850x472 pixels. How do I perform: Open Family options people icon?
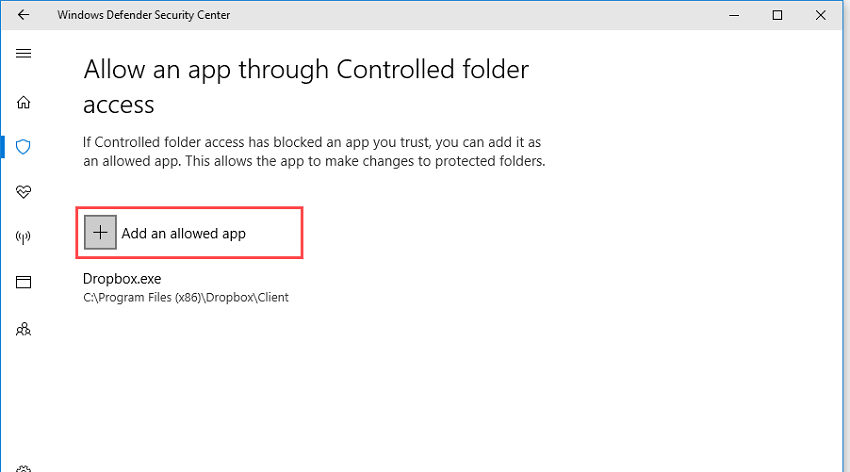click(x=24, y=328)
